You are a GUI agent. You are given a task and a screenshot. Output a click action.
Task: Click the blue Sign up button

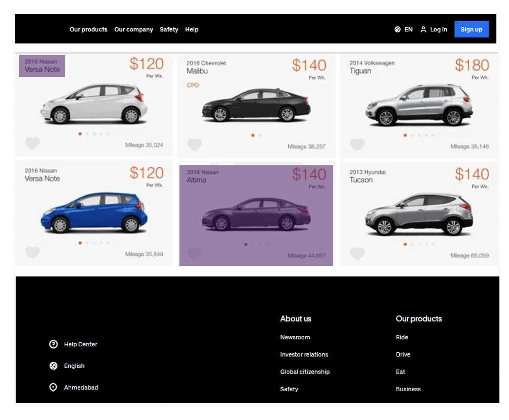point(472,29)
